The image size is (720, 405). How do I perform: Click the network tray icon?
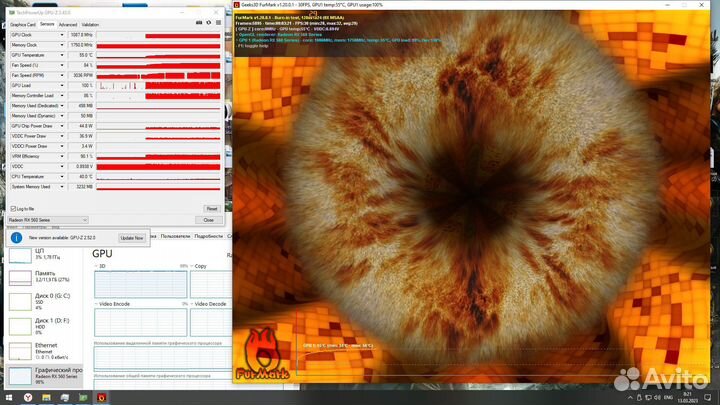[648, 398]
